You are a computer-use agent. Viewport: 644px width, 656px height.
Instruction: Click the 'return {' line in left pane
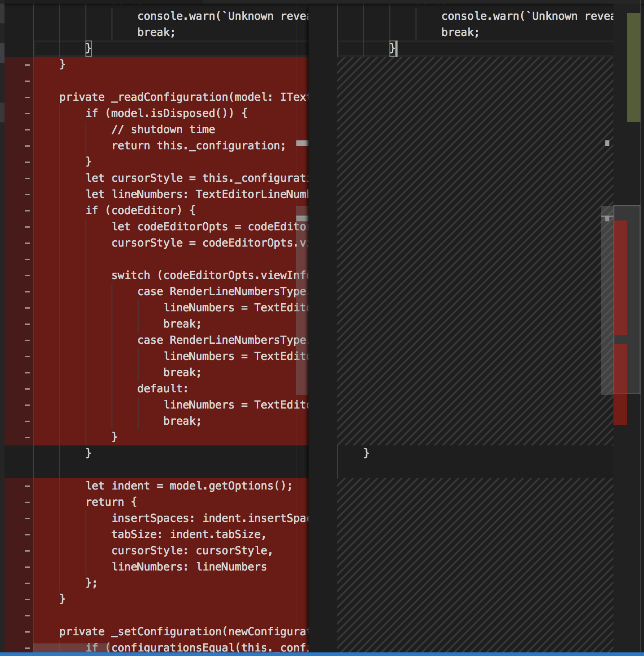click(x=111, y=502)
